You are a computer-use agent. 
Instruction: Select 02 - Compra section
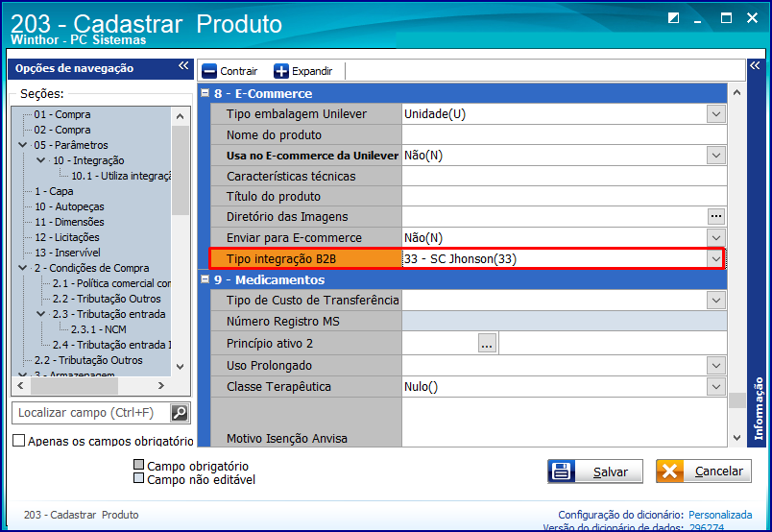(x=62, y=130)
